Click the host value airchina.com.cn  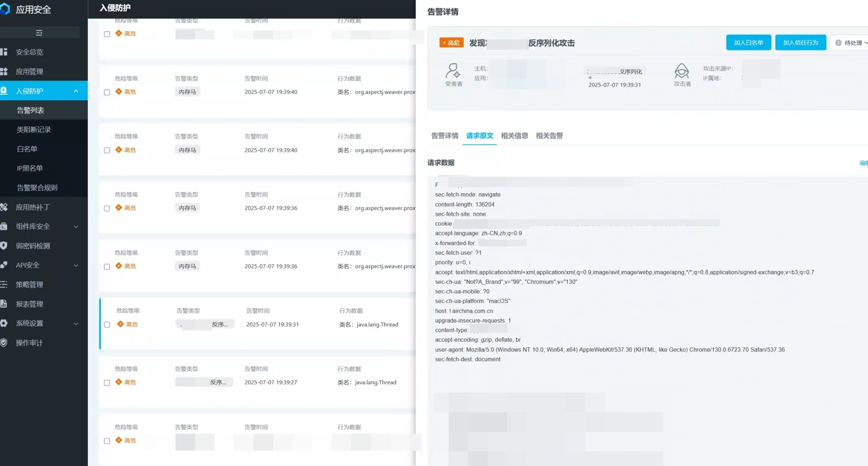pyautogui.click(x=471, y=311)
